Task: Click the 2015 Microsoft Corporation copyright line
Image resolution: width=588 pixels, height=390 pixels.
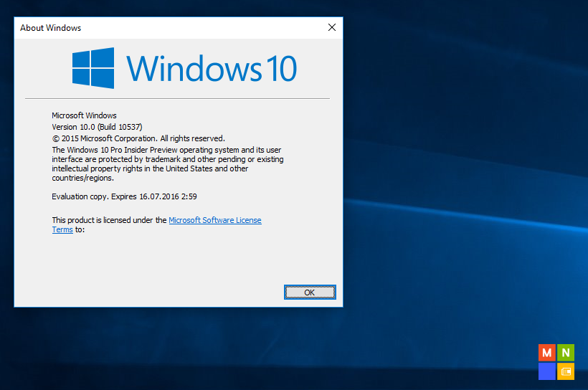Action: pos(138,138)
